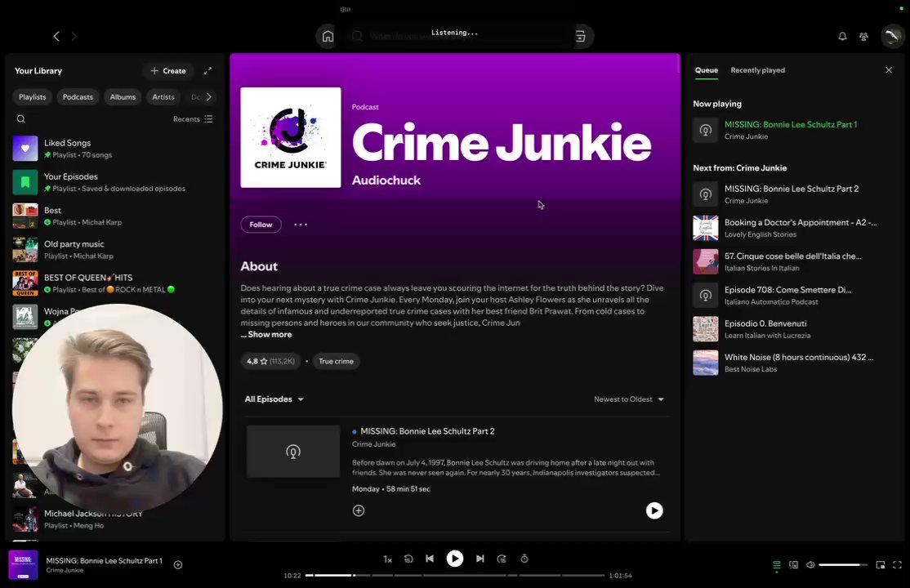Play the MISSING: Bonnie Lee Schultz Part 2 episode
Viewport: 910px width, 588px height.
click(654, 510)
